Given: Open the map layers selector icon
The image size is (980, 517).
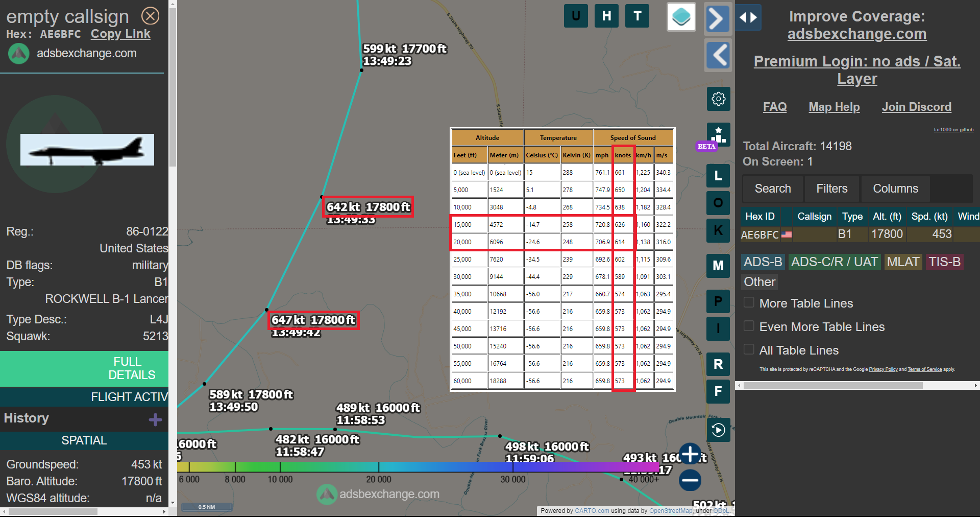Looking at the screenshot, I should [x=681, y=17].
